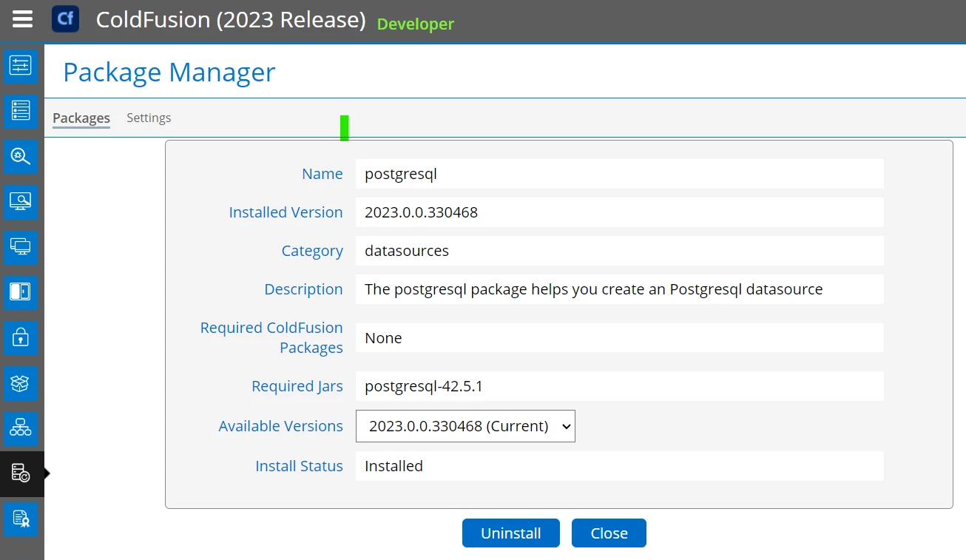Click the Installed Version field value

620,212
